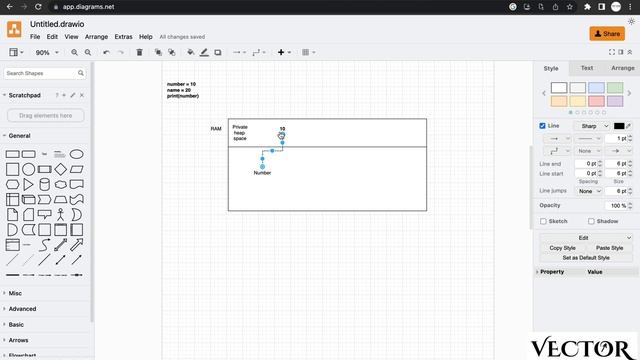Select the actor stick figure shape
The image size is (640, 360).
[x=60, y=215]
